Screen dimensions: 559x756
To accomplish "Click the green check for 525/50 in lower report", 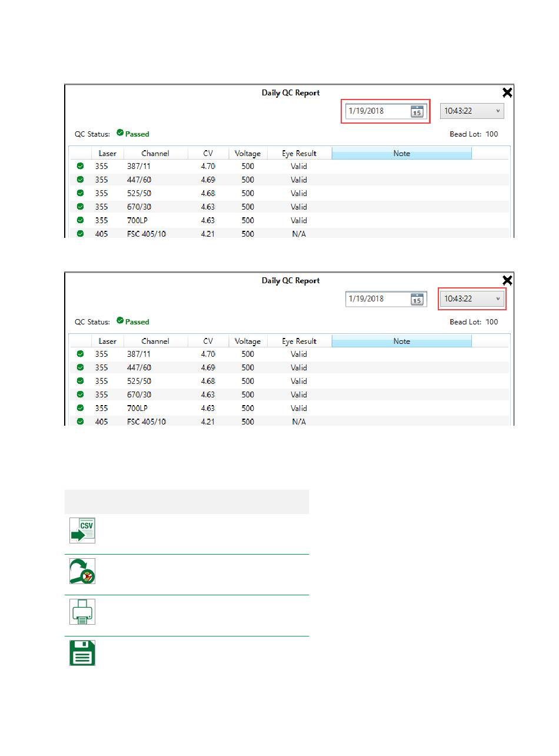I will (x=81, y=381).
